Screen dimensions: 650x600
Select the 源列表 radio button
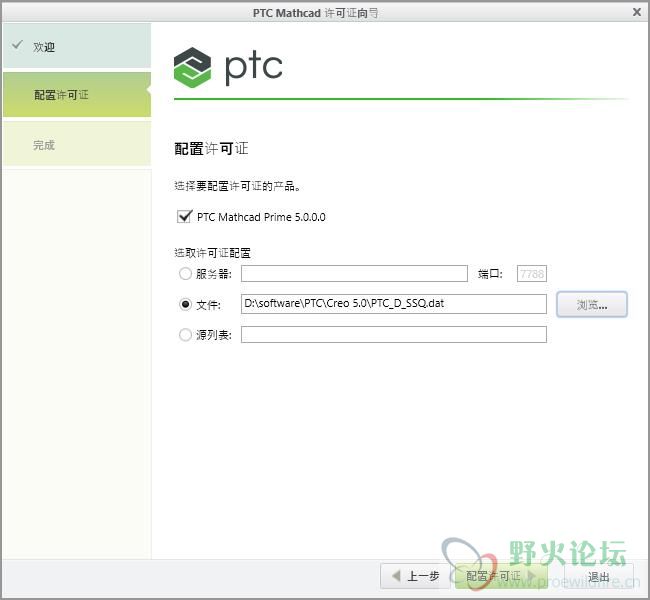pyautogui.click(x=185, y=335)
